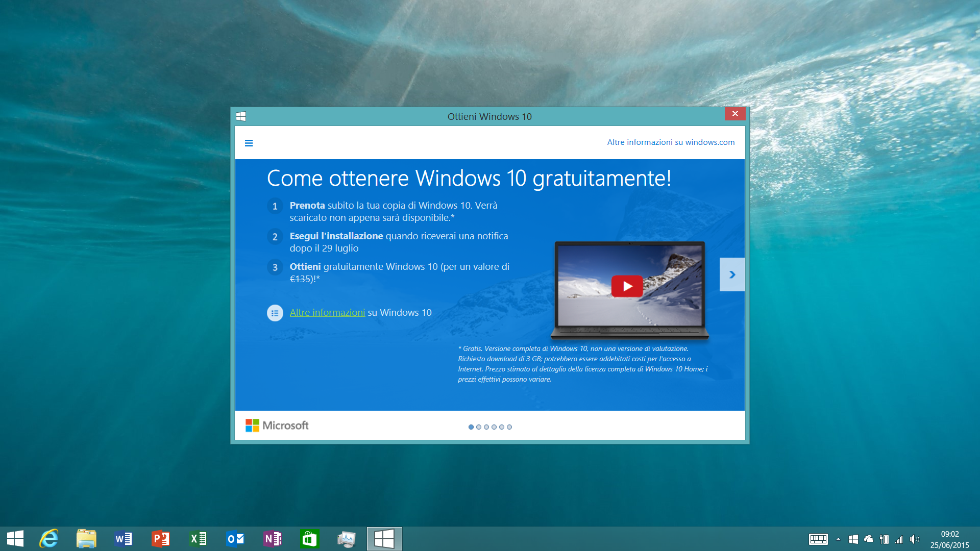Click the 'Prenota subito la tua copia' text
980x551 pixels.
point(394,211)
